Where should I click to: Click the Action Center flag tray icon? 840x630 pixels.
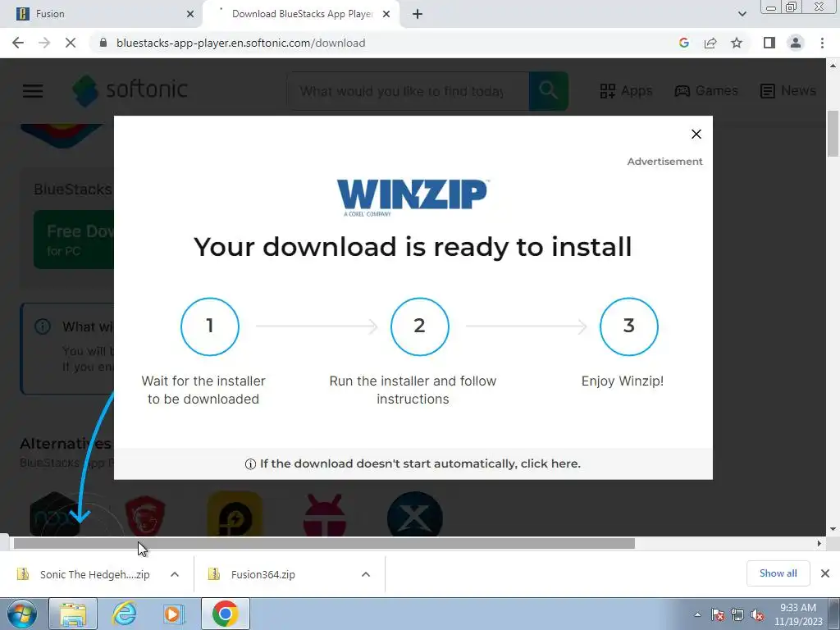tap(718, 614)
